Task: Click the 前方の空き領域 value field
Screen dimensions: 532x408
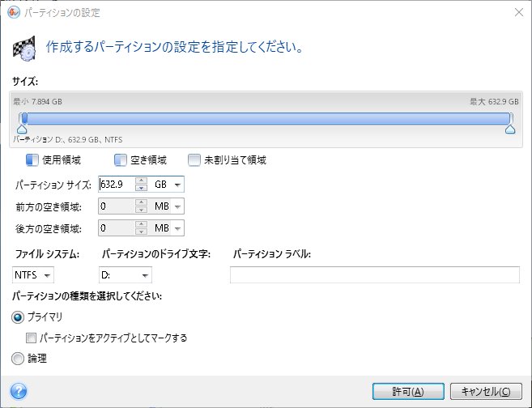Action: 117,206
